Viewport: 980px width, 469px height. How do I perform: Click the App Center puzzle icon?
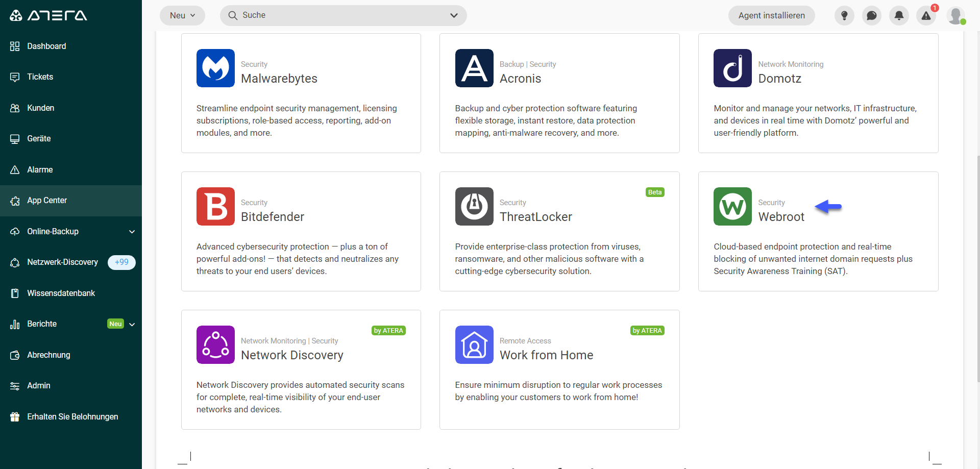point(15,201)
